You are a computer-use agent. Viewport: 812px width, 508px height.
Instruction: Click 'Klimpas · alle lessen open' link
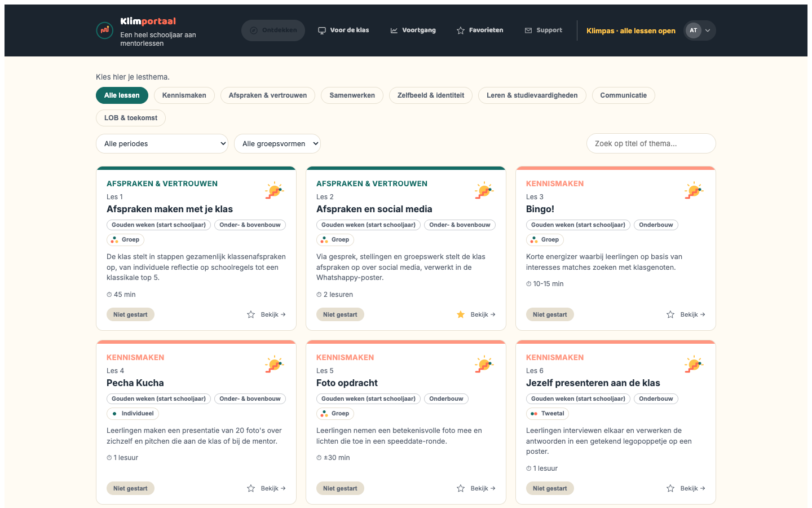tap(631, 30)
